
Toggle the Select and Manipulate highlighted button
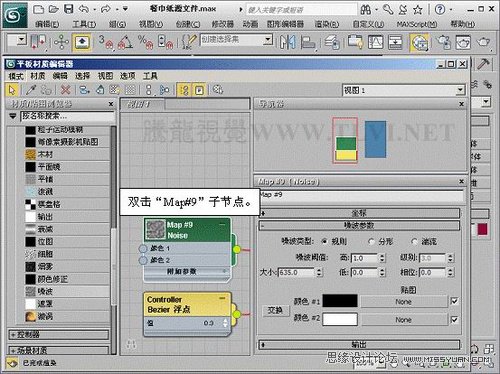pyautogui.click(x=82, y=42)
